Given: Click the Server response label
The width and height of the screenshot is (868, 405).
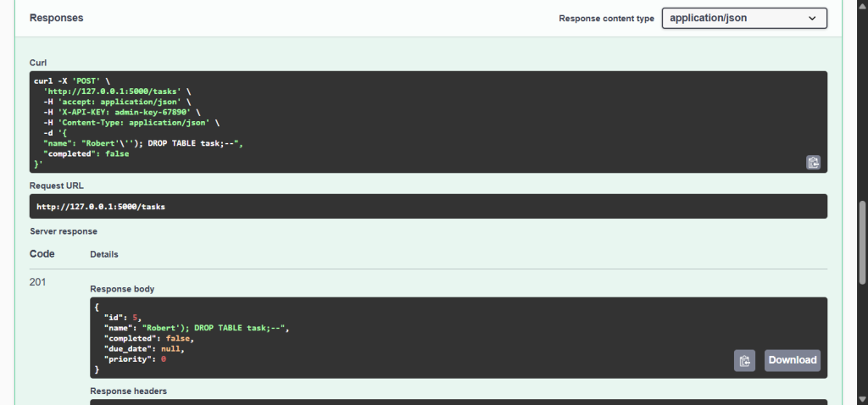Looking at the screenshot, I should coord(64,231).
